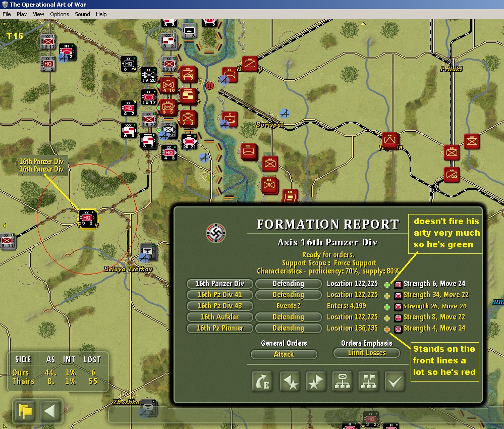Click the yellow flag icon button
Image resolution: width=504 pixels, height=429 pixels.
25,411
